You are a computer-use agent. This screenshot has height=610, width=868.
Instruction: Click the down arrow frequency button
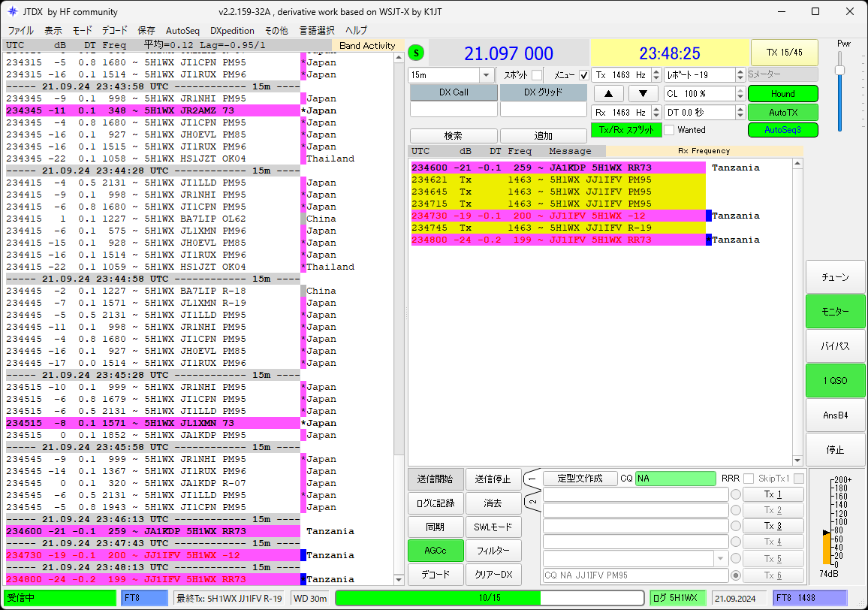[x=643, y=94]
